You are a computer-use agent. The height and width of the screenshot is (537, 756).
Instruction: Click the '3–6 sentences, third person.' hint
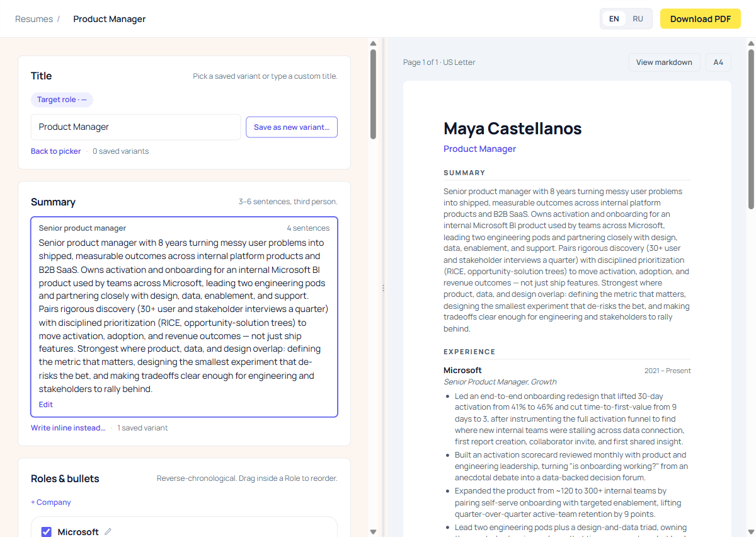click(x=288, y=202)
